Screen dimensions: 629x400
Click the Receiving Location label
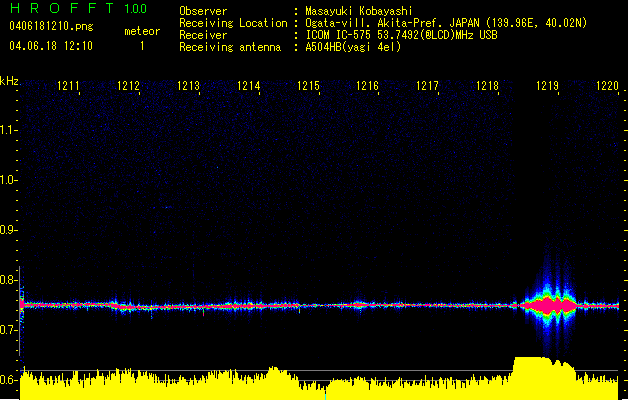point(233,23)
